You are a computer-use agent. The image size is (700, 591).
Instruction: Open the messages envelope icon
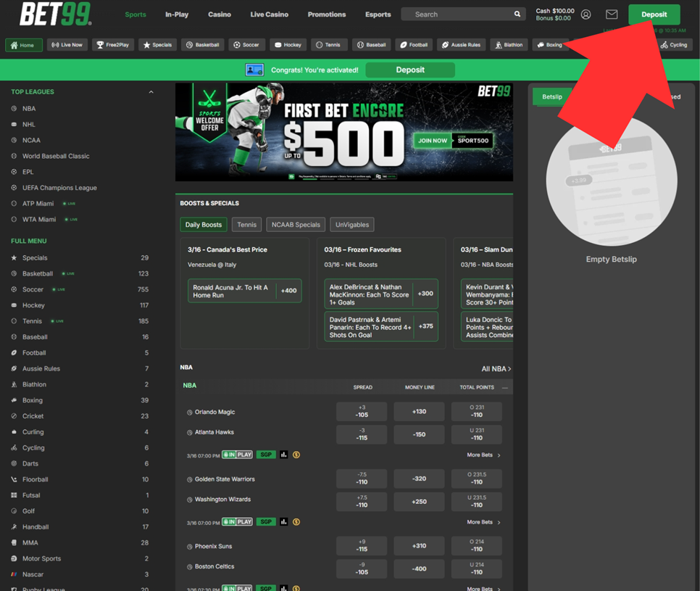click(612, 15)
